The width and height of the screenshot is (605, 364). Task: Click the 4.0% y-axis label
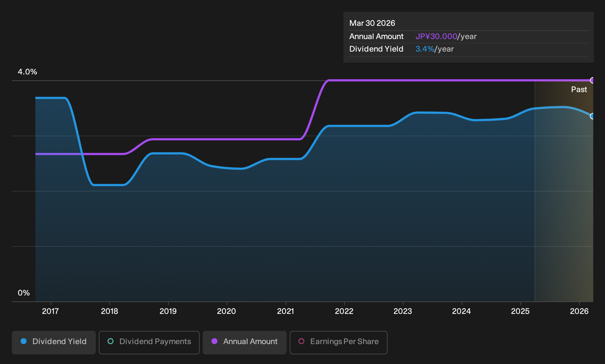28,72
